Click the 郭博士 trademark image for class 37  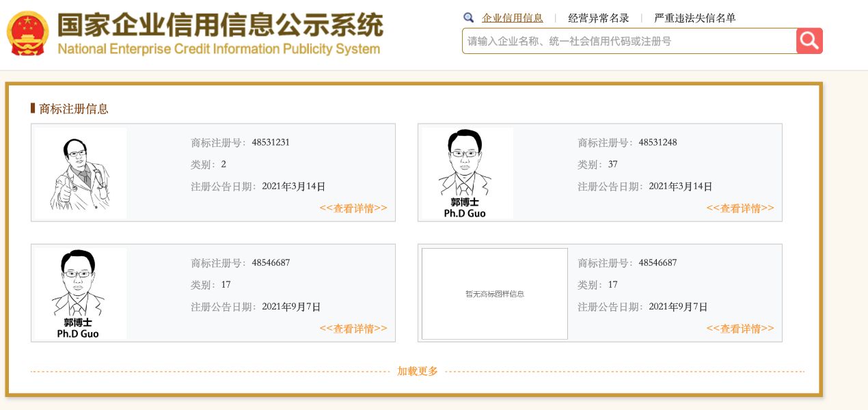click(467, 173)
